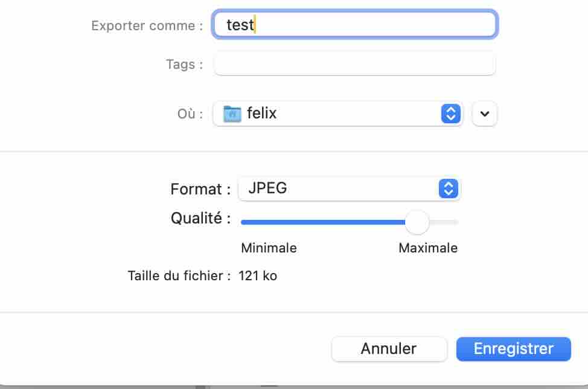The height and width of the screenshot is (389, 588).
Task: Click inside the Tags field
Action: pos(355,64)
